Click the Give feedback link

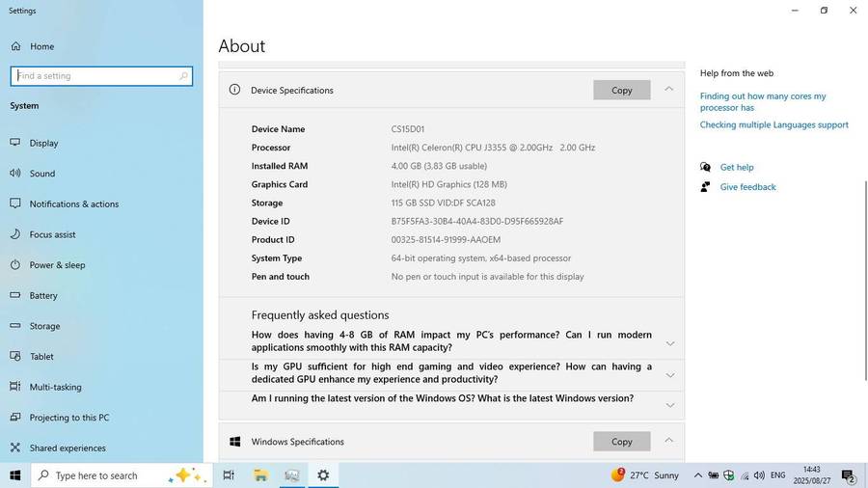(747, 187)
